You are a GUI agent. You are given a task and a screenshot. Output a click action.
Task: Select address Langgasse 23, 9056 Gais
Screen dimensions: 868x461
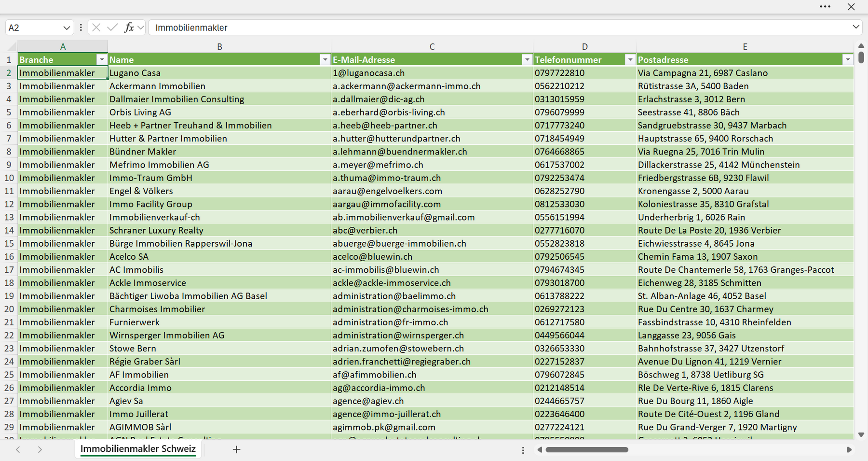(x=745, y=335)
